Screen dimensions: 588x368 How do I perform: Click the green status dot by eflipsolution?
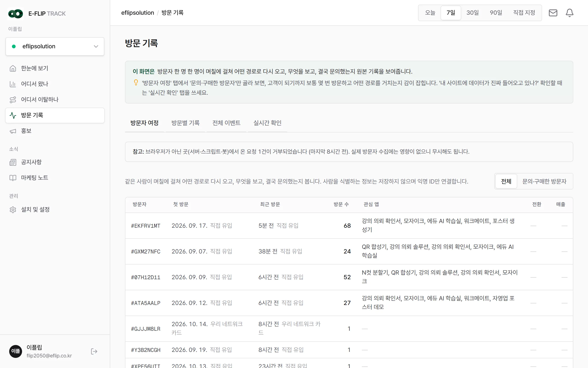point(14,46)
